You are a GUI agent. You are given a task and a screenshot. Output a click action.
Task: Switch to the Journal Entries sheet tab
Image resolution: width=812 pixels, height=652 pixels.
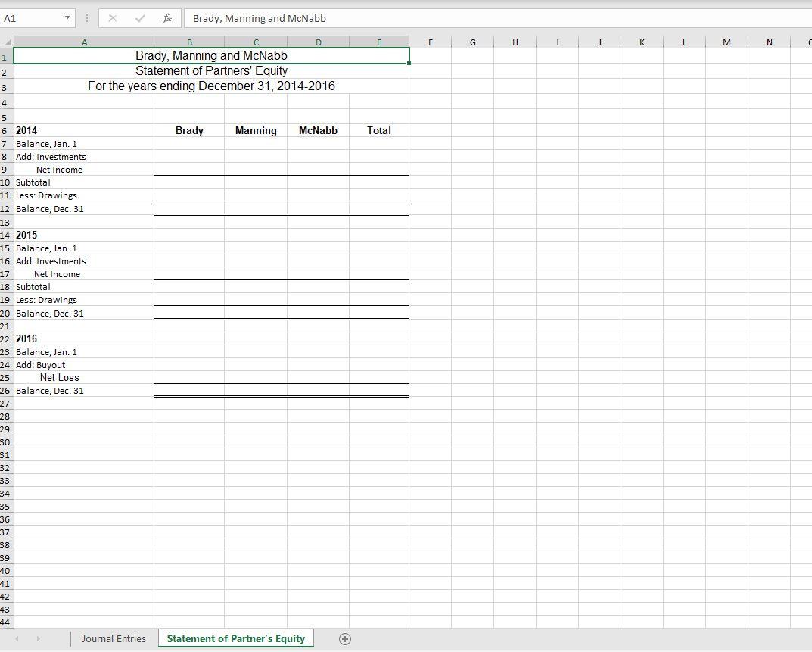point(114,639)
